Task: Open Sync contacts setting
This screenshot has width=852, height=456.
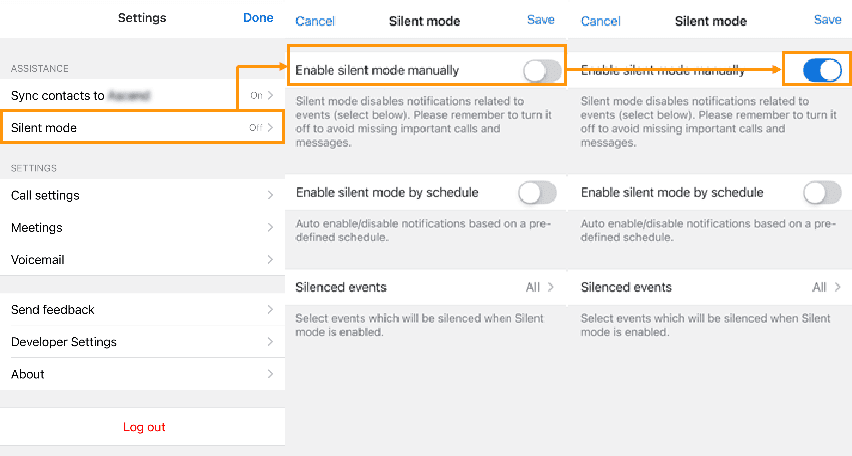Action: coord(142,96)
